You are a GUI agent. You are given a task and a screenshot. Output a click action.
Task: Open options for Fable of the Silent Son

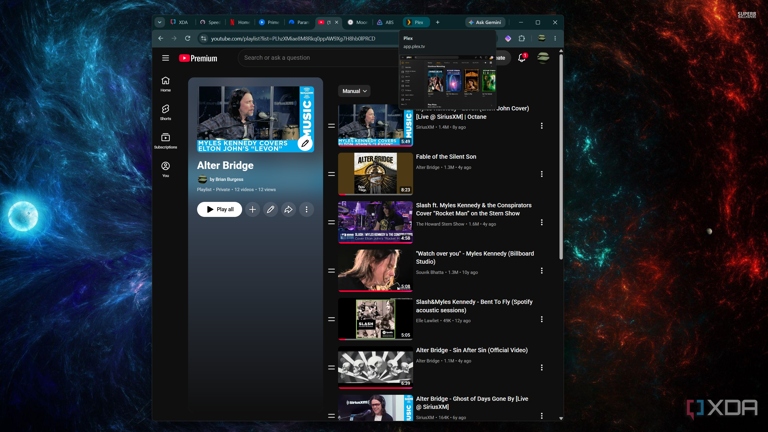point(542,174)
